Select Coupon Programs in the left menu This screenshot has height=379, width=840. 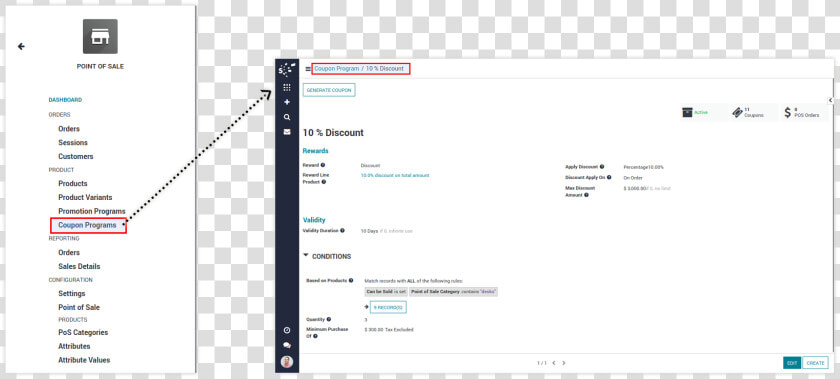pyautogui.click(x=88, y=225)
